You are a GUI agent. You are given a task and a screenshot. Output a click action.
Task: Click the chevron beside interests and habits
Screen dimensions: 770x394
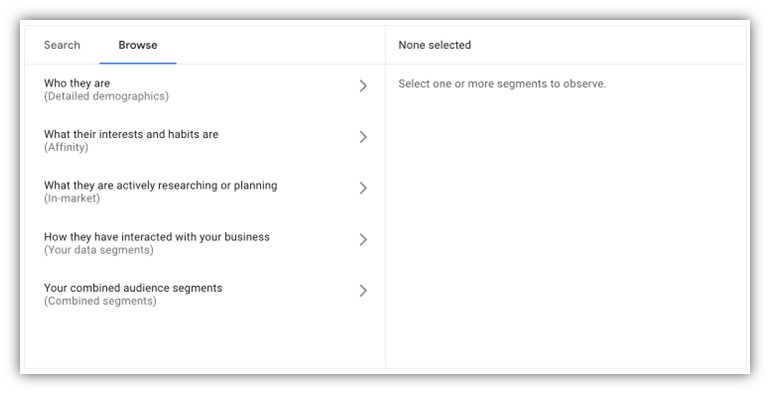click(x=363, y=137)
